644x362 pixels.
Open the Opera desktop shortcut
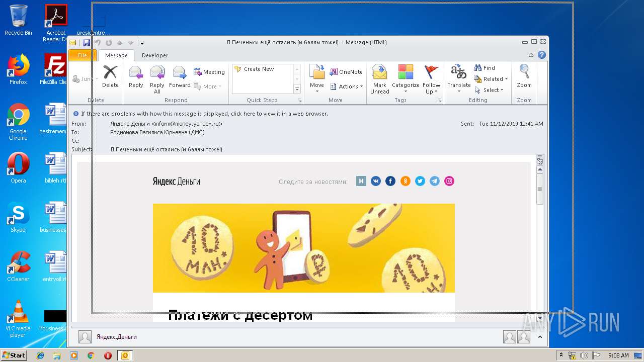(x=18, y=168)
